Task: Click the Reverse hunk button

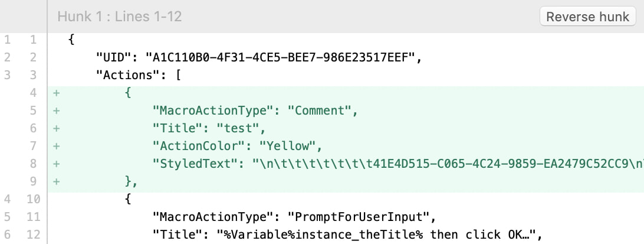Action: coord(588,17)
